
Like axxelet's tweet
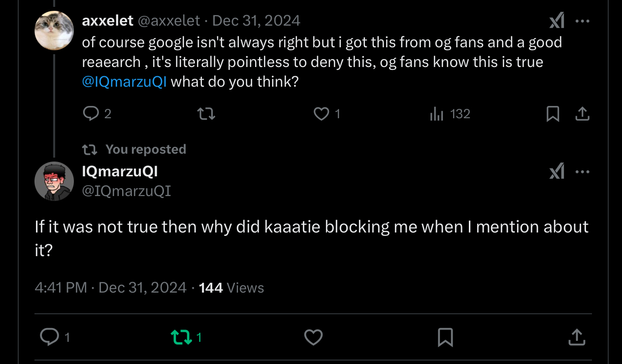pos(321,114)
